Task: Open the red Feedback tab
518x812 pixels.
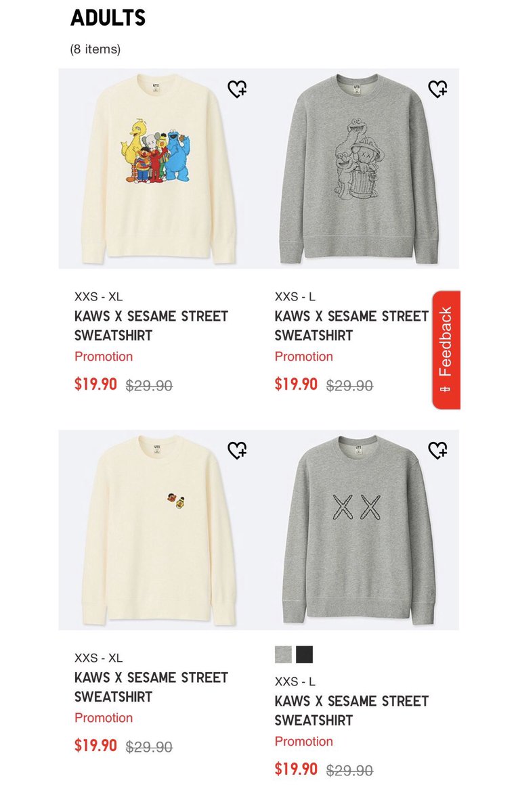Action: 446,350
